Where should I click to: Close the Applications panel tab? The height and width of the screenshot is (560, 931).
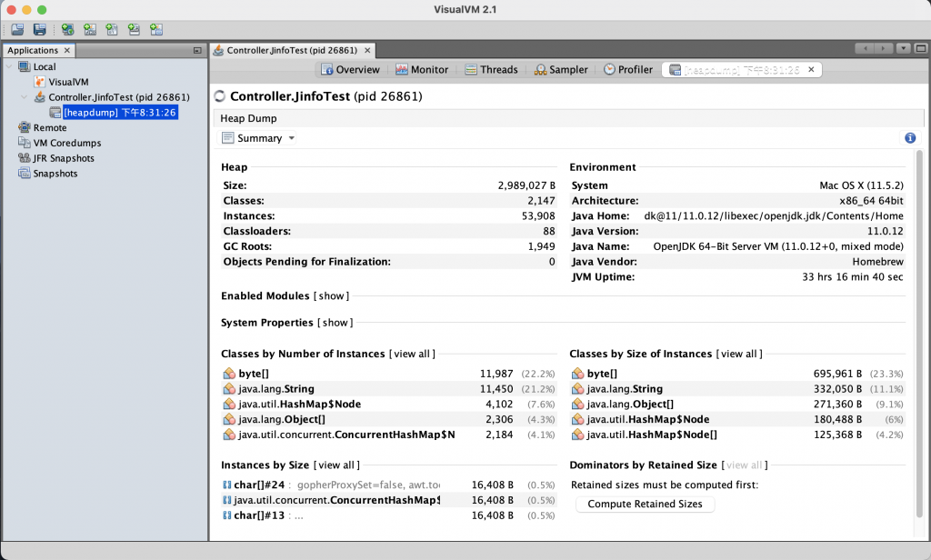click(67, 51)
